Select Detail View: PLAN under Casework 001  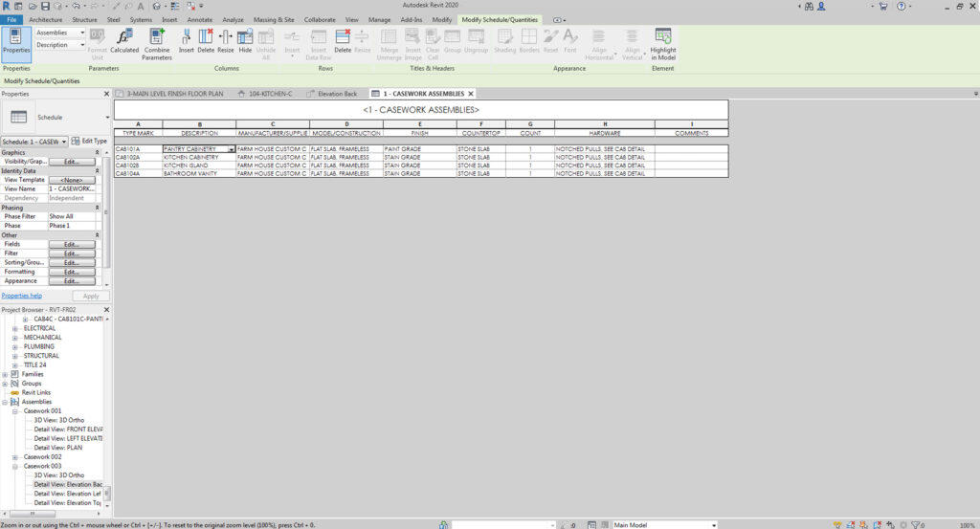[x=58, y=448]
